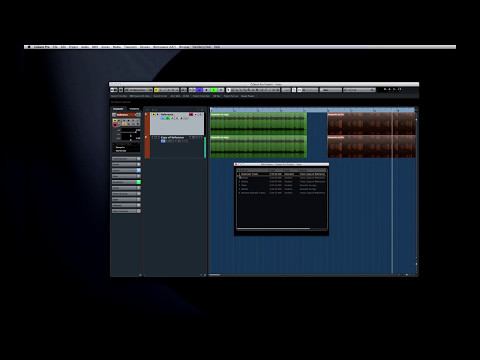Expand Inspector section with blue indicator

tap(126, 170)
